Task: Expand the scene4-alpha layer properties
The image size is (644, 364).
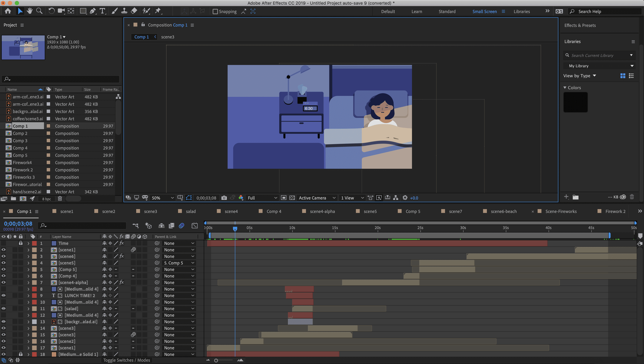Action: 28,283
